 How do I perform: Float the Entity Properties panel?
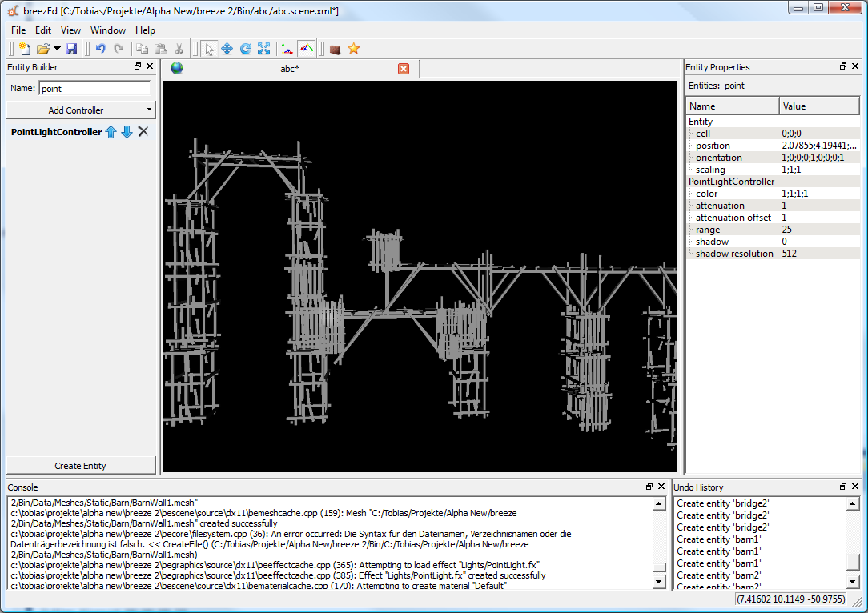(843, 67)
